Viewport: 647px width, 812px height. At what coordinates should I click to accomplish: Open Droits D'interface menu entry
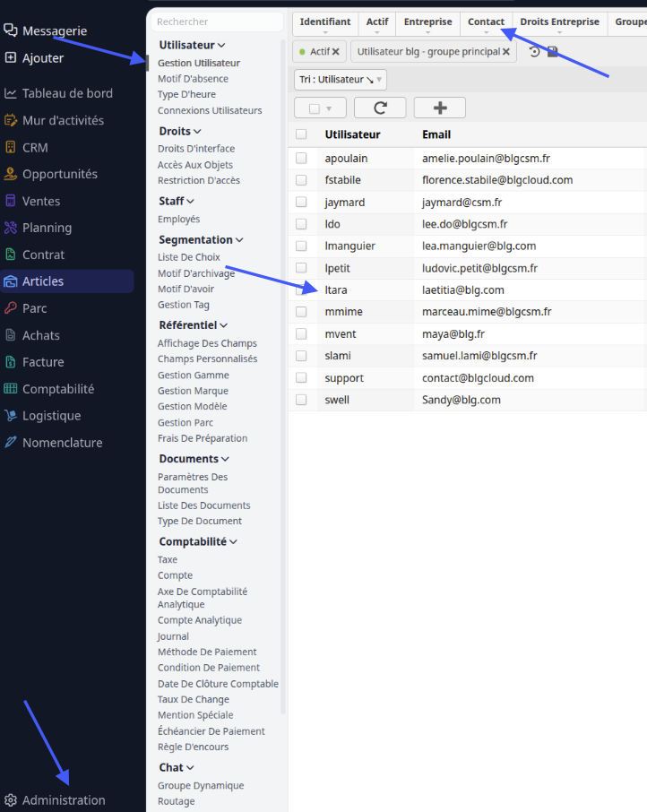[x=196, y=149]
